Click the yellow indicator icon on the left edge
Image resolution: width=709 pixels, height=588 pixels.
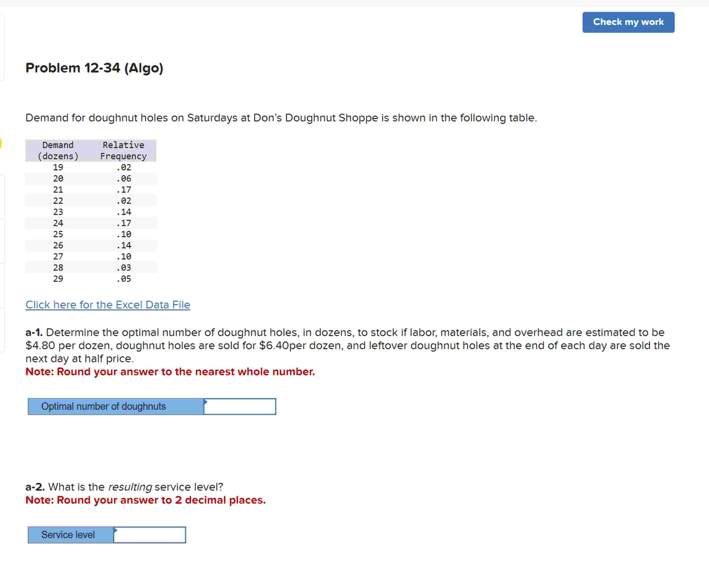[1, 143]
